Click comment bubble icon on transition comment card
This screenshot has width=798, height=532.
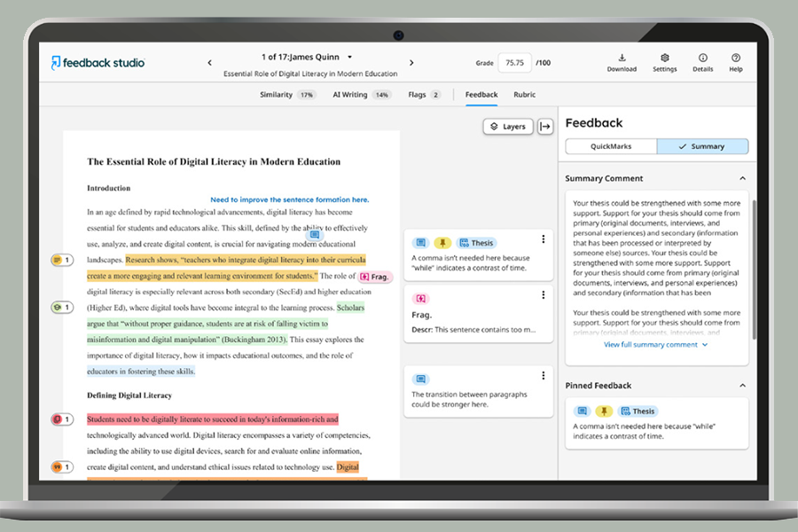point(420,379)
